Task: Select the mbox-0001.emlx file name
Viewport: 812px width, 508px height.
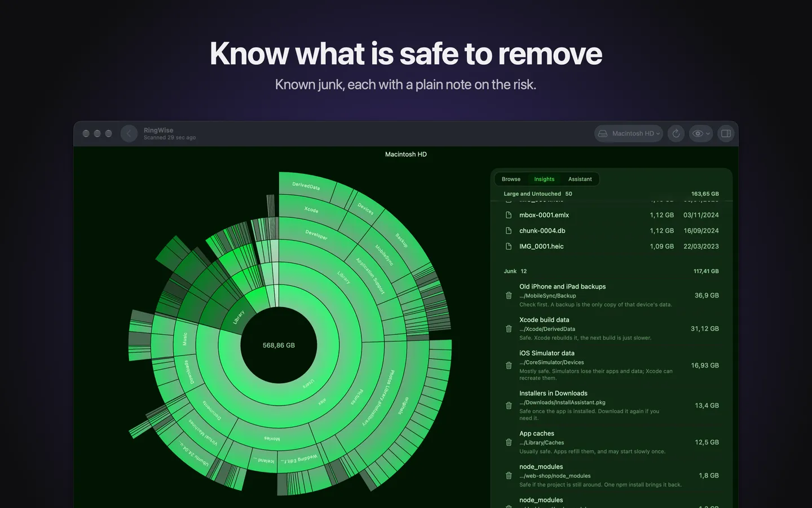Action: pos(544,215)
